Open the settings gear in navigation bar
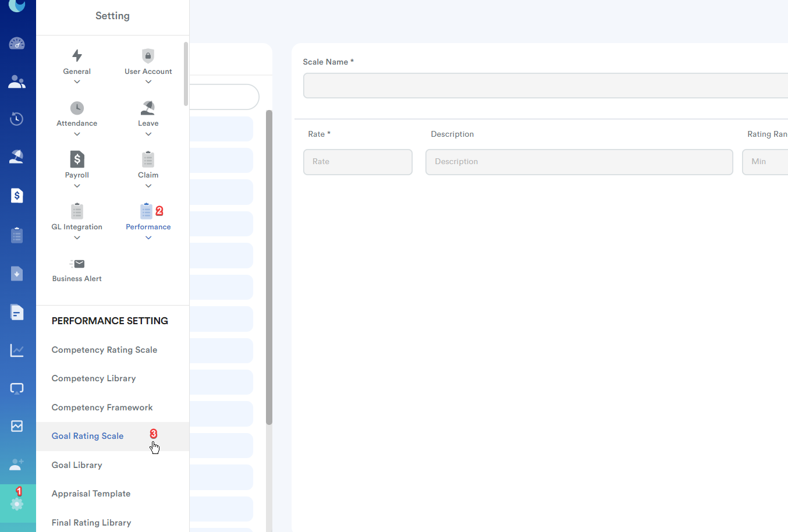Viewport: 788px width, 532px height. pyautogui.click(x=17, y=504)
